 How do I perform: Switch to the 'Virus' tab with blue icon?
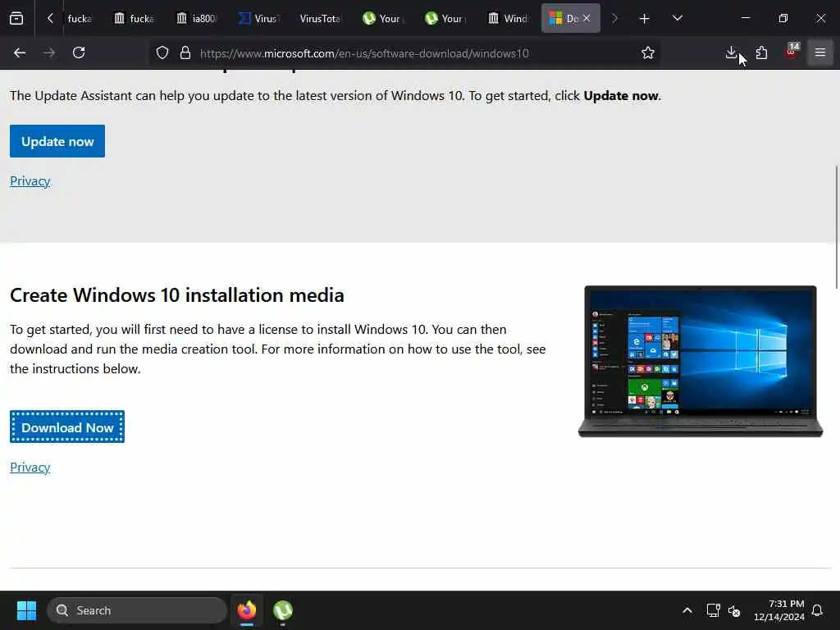click(259, 19)
